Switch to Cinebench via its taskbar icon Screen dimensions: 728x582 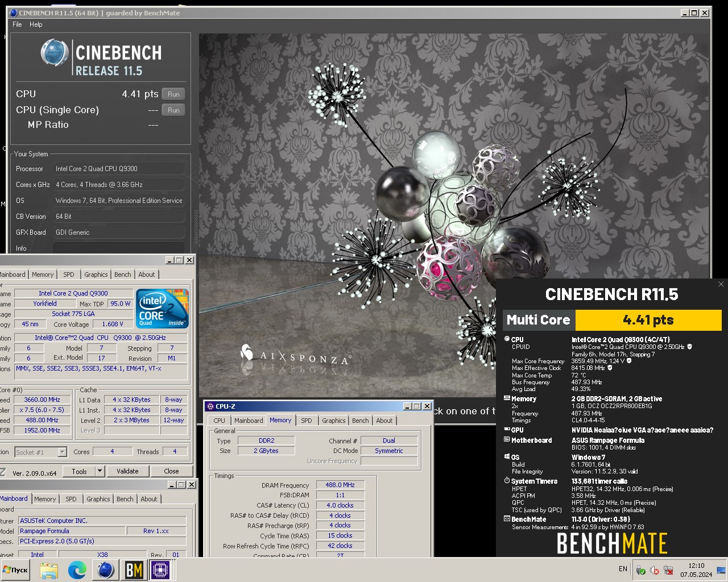pyautogui.click(x=106, y=570)
